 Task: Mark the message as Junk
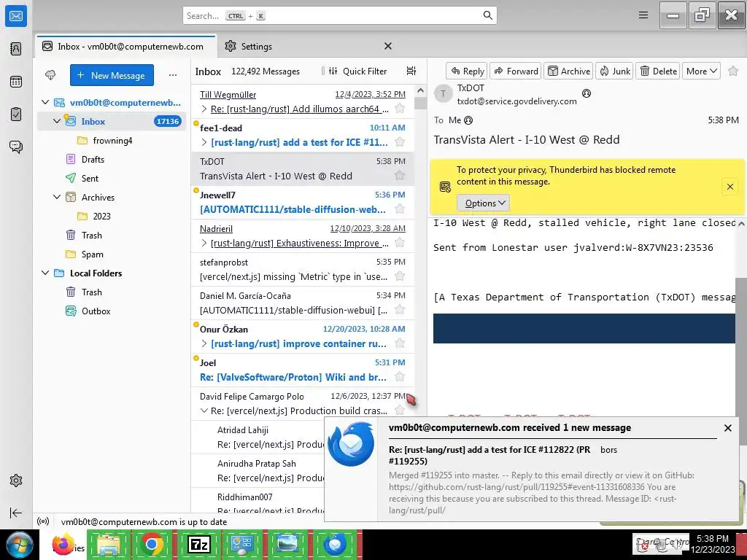tap(614, 71)
